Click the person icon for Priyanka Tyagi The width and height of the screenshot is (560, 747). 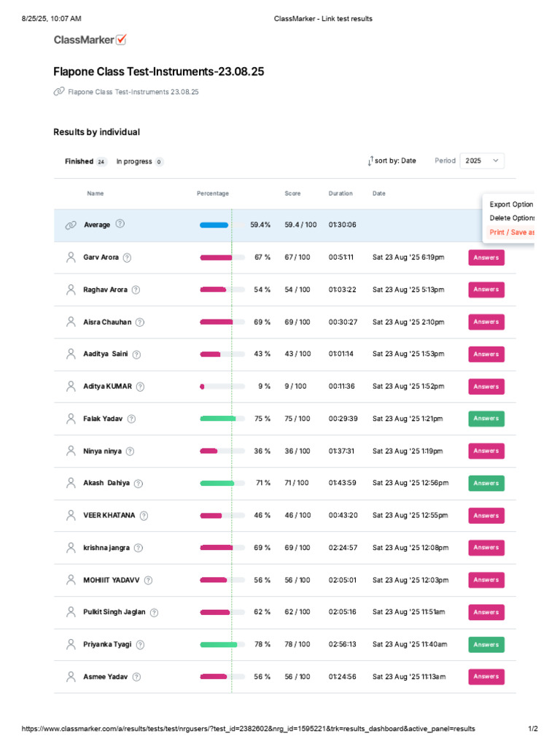(71, 645)
